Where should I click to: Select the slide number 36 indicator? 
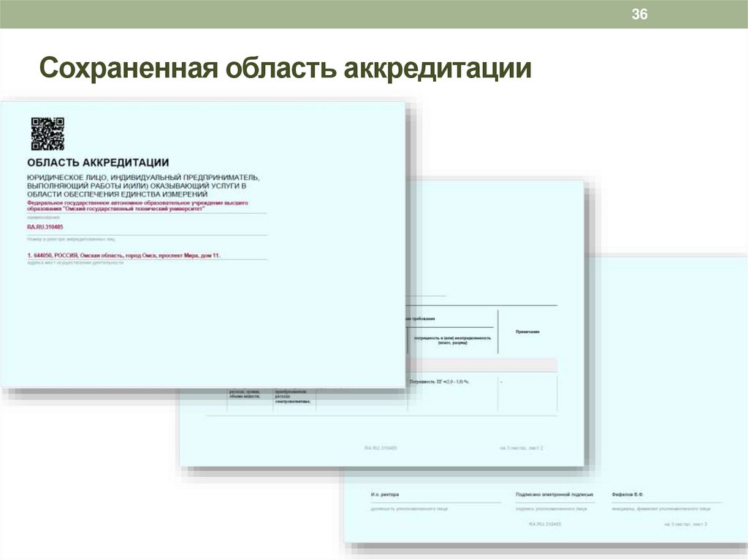pyautogui.click(x=639, y=12)
